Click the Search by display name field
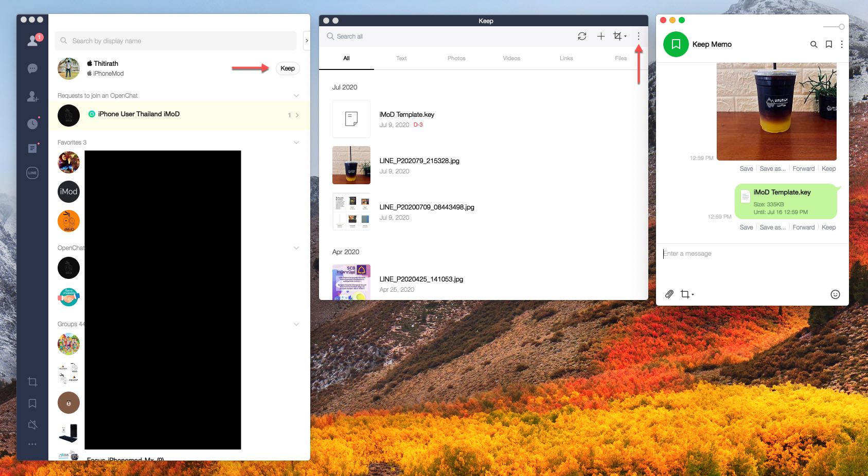Viewport: 868px width, 476px height. [x=175, y=41]
